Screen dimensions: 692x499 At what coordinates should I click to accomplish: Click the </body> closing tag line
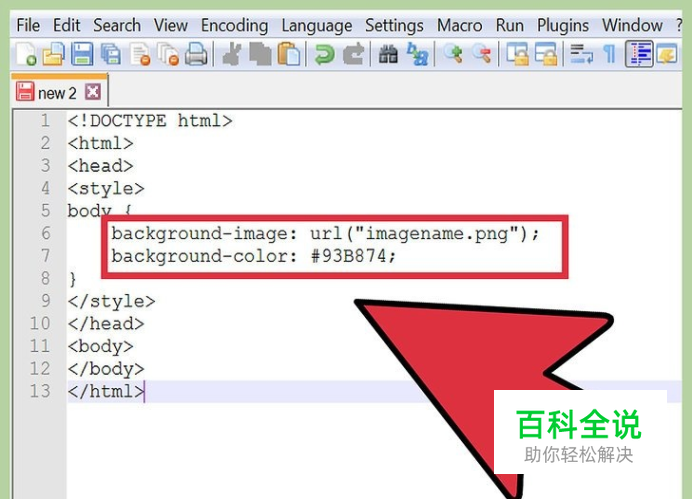tap(106, 369)
